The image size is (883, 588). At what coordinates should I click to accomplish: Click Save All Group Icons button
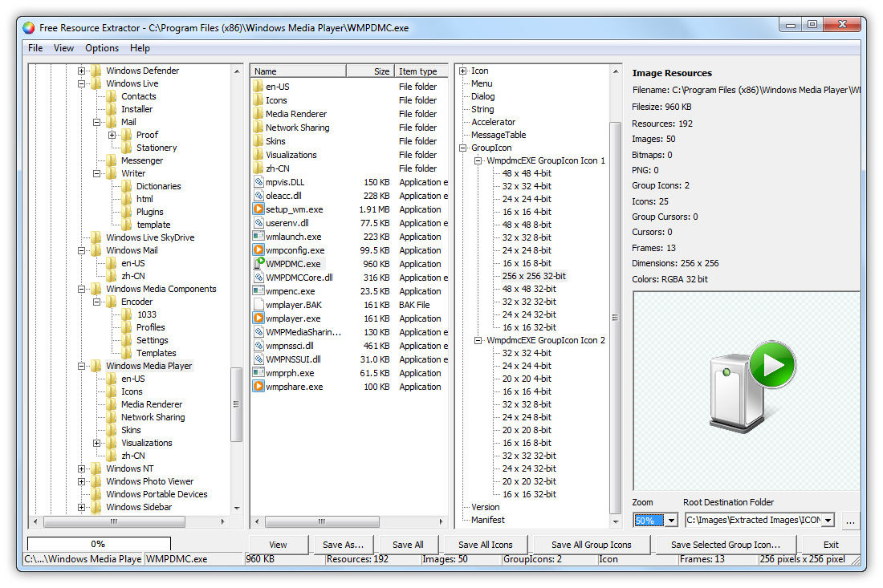pos(592,545)
